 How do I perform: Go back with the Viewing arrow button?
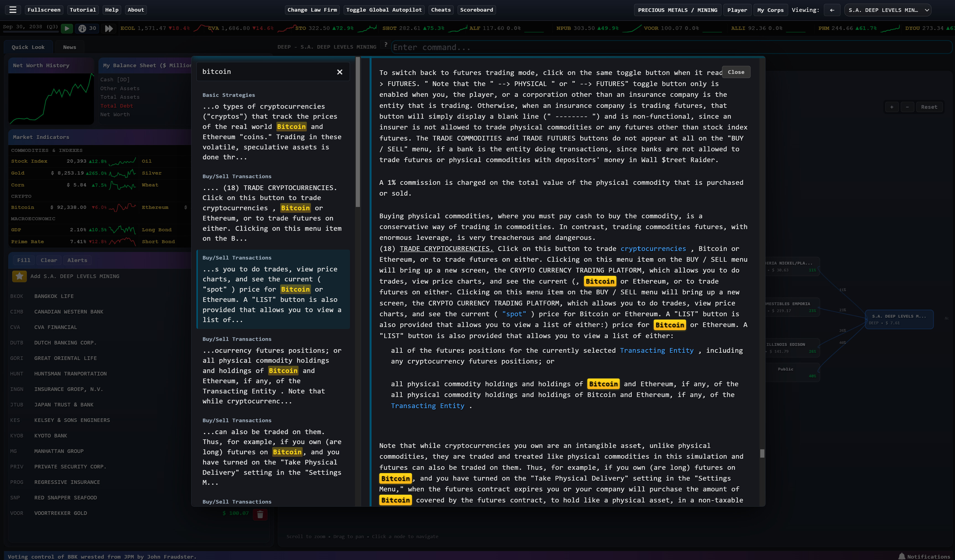click(x=832, y=10)
